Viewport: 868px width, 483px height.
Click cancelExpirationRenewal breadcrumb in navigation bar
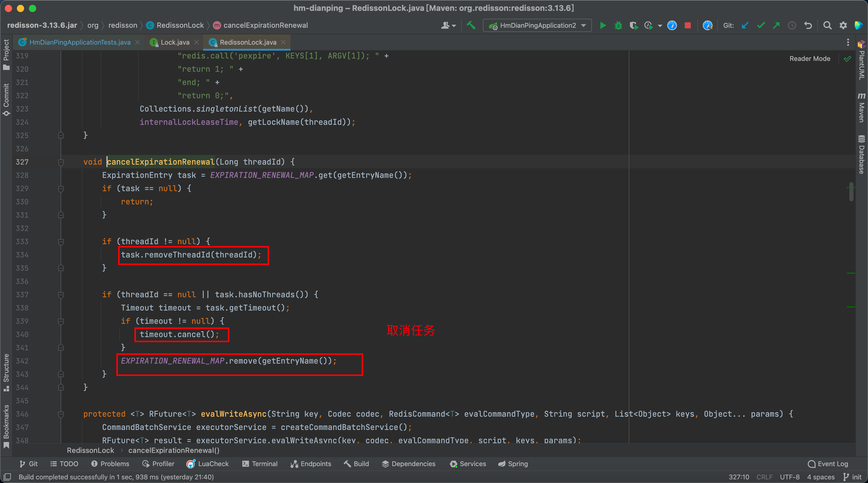pos(261,25)
